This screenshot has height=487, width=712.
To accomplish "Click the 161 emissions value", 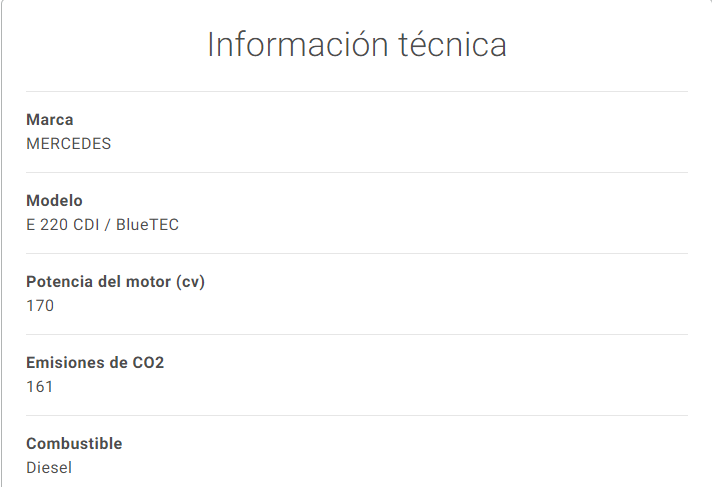I will 40,387.
